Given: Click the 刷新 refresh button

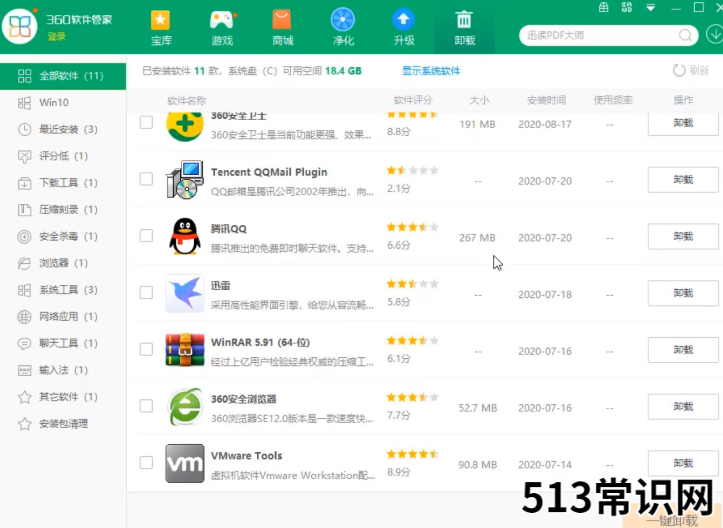Looking at the screenshot, I should point(691,71).
